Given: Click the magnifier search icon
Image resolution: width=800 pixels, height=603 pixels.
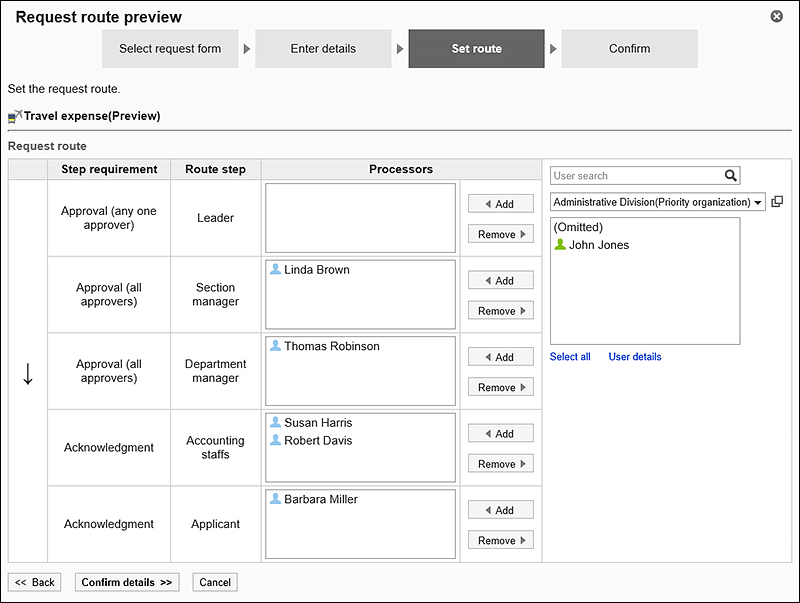Looking at the screenshot, I should coord(731,175).
